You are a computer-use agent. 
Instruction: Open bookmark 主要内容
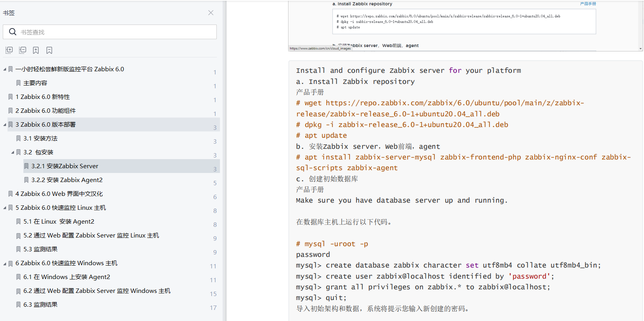35,83
